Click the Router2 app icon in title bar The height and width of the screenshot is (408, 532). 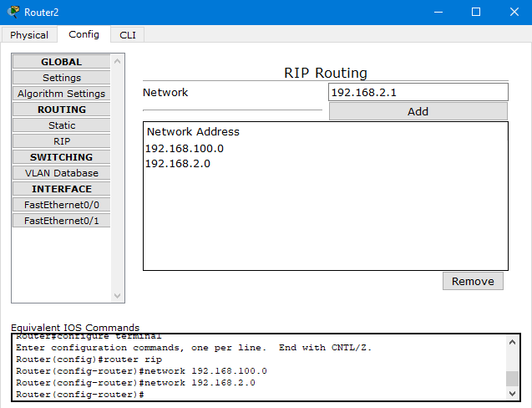13,12
